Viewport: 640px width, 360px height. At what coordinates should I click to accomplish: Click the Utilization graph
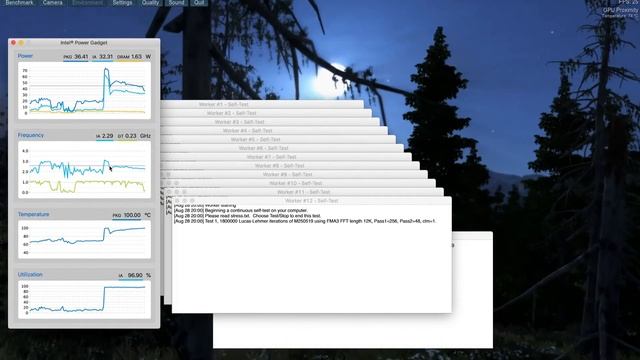pos(84,300)
